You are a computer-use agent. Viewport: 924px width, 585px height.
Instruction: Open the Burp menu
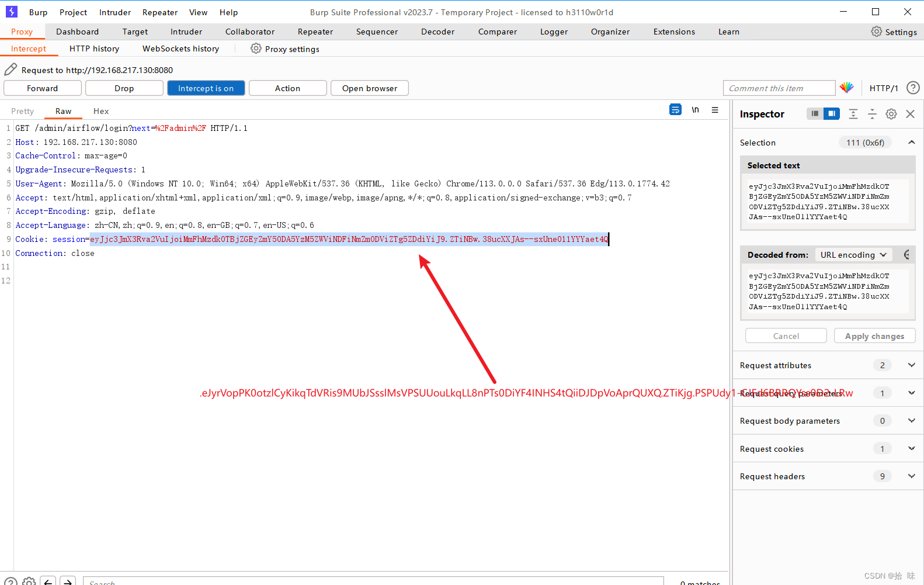coord(38,12)
